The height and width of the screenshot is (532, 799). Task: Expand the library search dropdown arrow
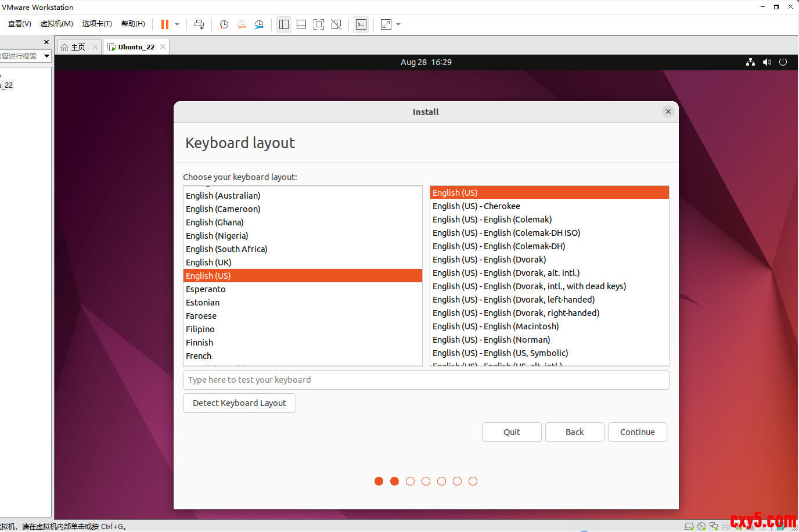coord(46,56)
